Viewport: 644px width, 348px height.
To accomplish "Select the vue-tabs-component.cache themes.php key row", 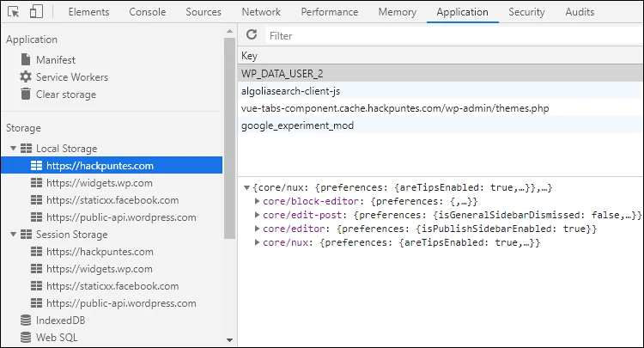I will coord(440,108).
